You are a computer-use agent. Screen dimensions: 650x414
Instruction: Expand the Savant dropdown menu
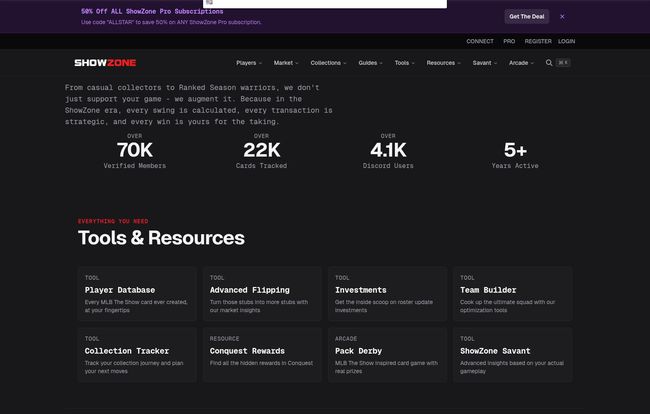485,63
